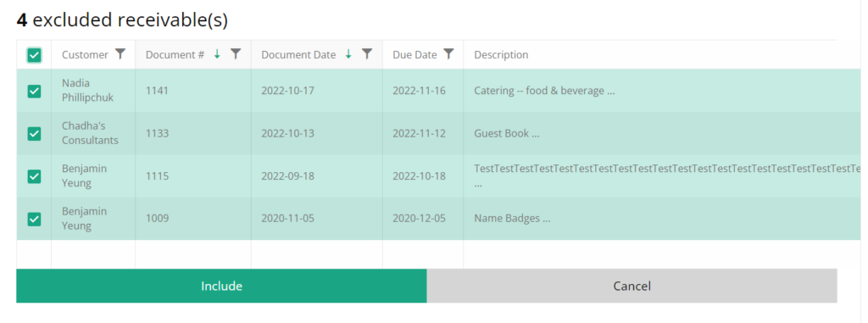Click document number 1115

[157, 176]
